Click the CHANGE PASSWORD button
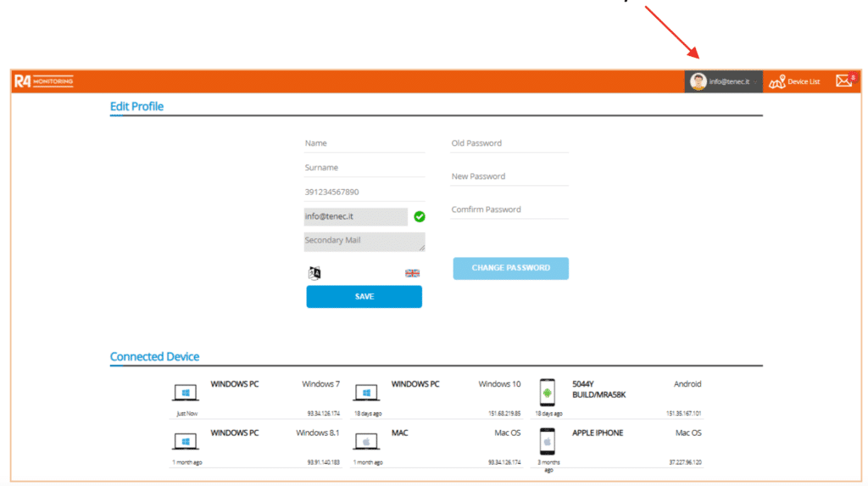868x486 pixels. [510, 268]
